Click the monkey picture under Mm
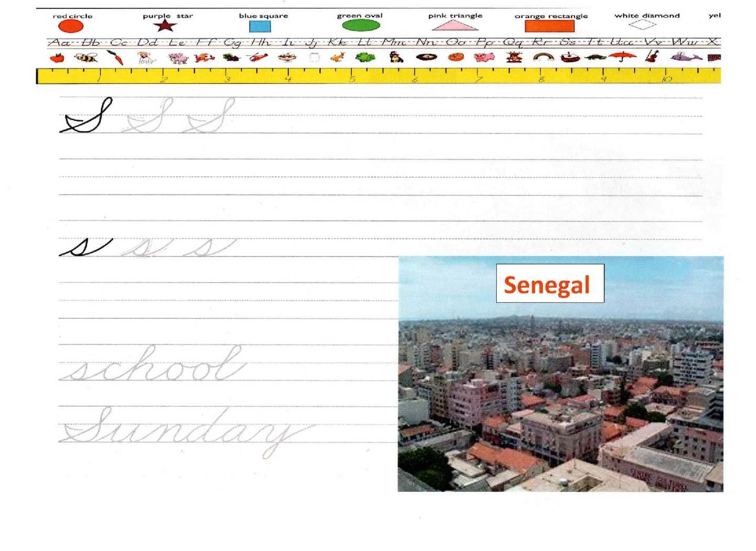 pyautogui.click(x=396, y=57)
